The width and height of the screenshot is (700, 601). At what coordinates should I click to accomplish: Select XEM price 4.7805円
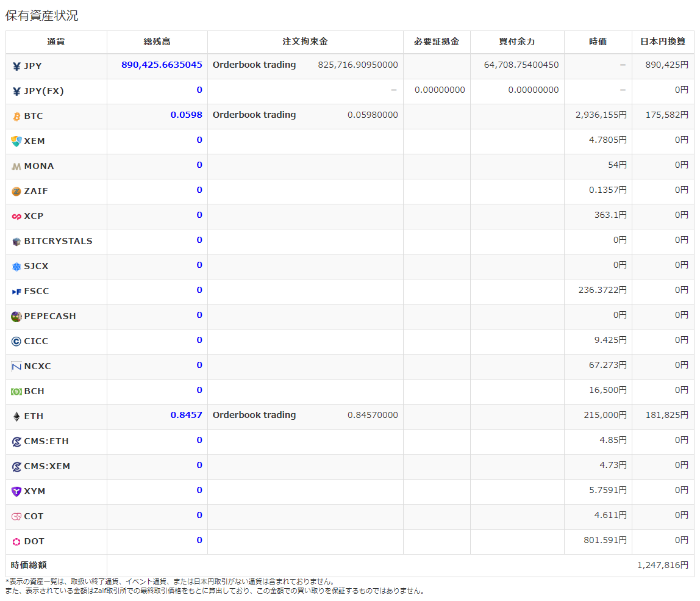[x=607, y=140]
